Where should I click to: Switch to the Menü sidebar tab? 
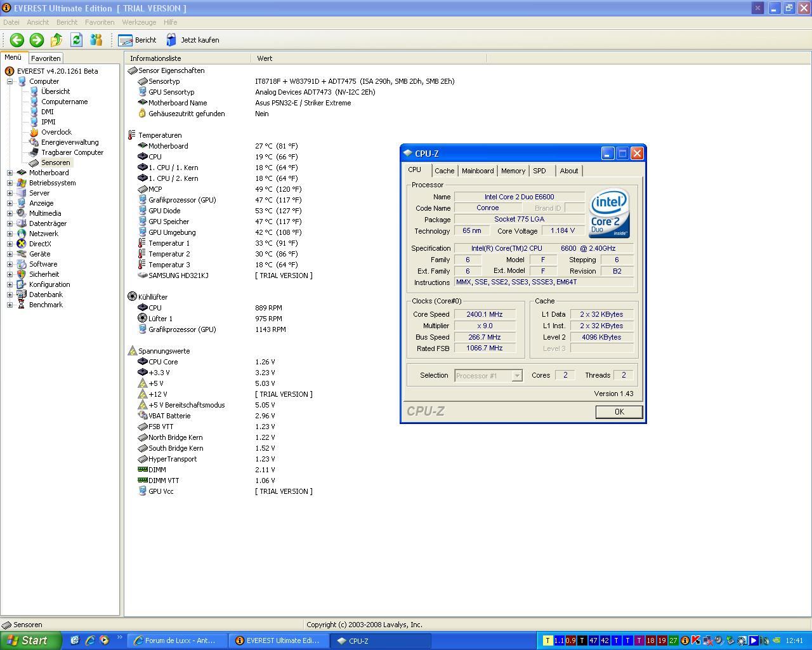[13, 57]
